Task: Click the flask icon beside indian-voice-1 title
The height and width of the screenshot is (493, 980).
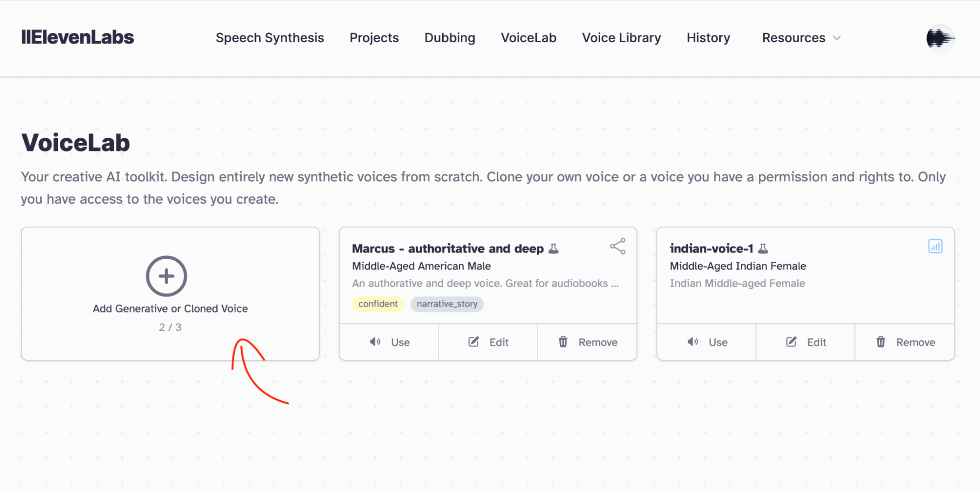Action: (763, 248)
